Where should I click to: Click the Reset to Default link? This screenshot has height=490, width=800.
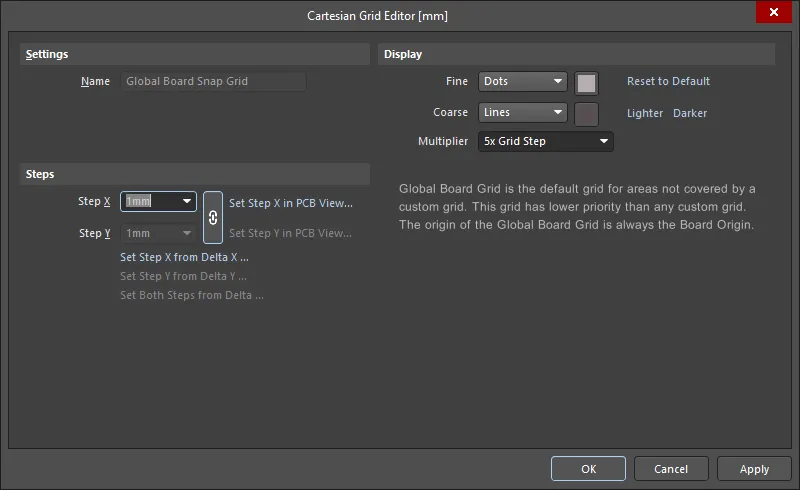tap(668, 81)
